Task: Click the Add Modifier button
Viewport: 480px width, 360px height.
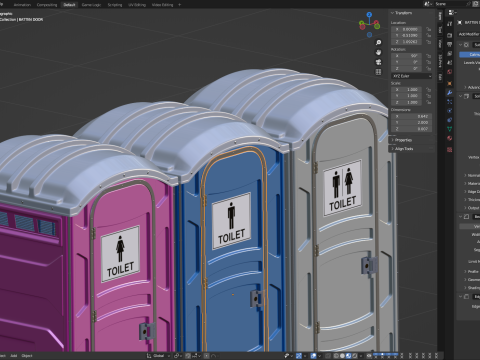Action: tap(469, 34)
